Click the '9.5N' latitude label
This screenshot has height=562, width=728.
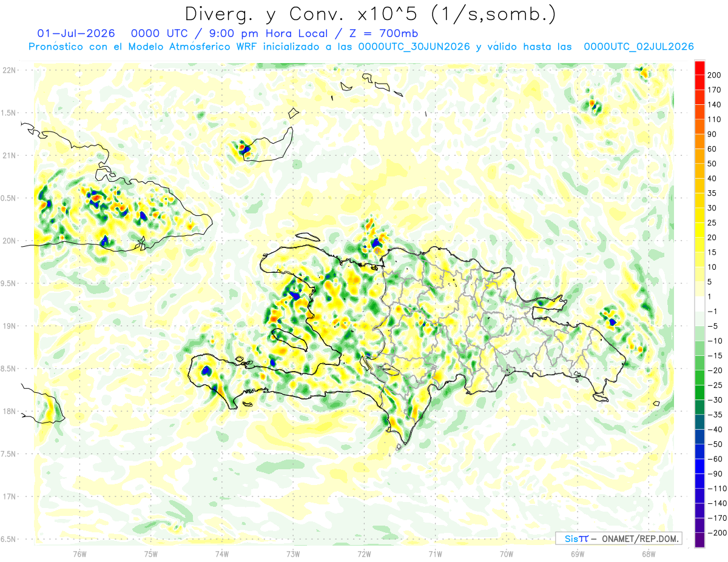click(x=8, y=283)
